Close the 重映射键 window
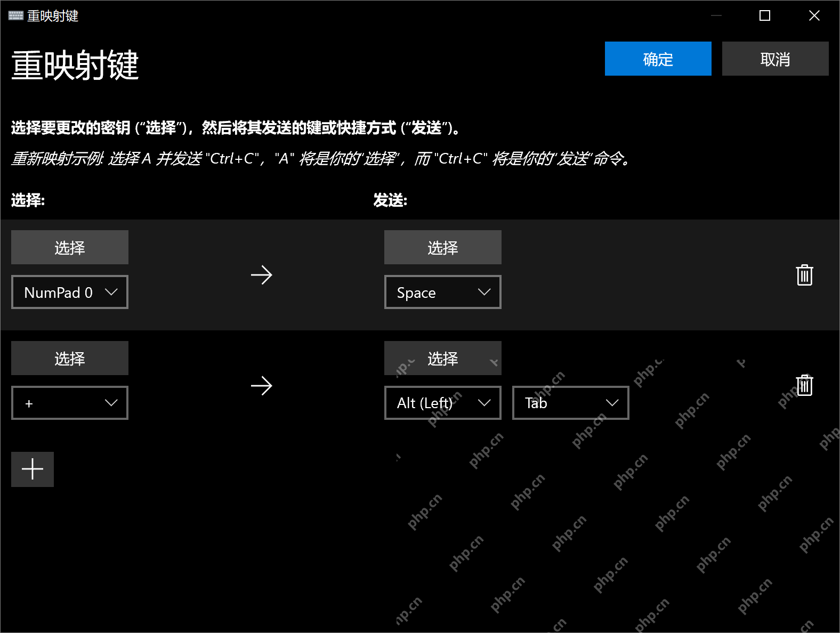Image resolution: width=840 pixels, height=633 pixels. (x=814, y=15)
